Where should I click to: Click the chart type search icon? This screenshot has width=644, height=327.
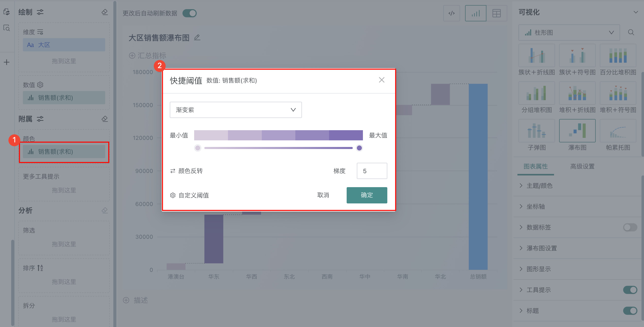click(x=631, y=32)
